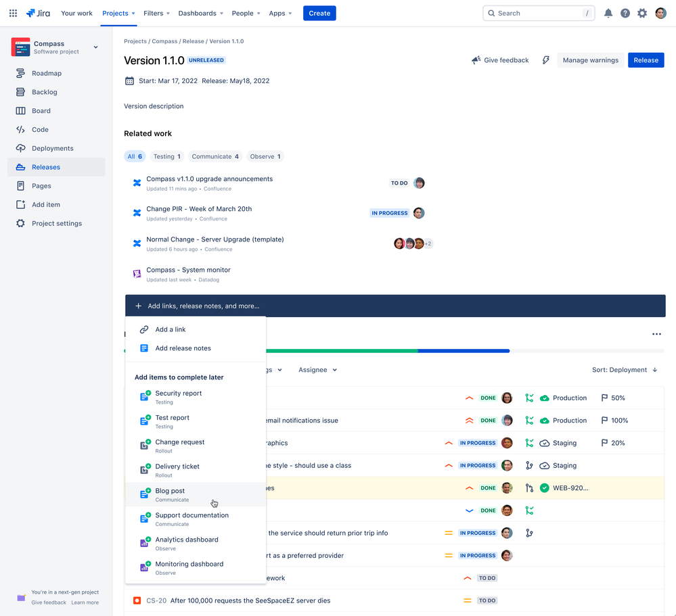Click Learn more link in sidebar footer
676x616 pixels.
[85, 602]
